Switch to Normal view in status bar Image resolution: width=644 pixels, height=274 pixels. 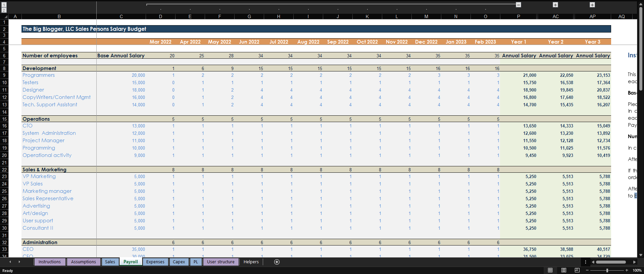click(550, 270)
